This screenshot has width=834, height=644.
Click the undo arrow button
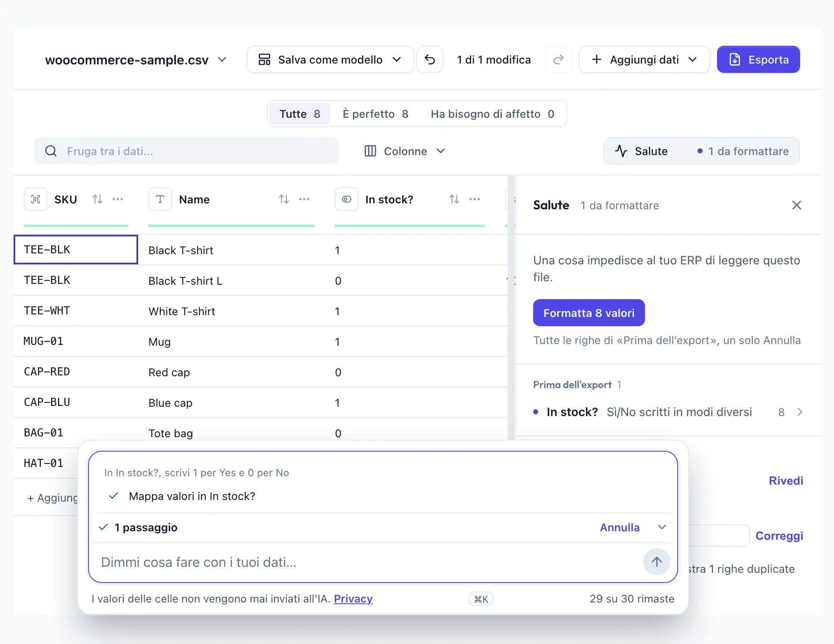point(430,59)
